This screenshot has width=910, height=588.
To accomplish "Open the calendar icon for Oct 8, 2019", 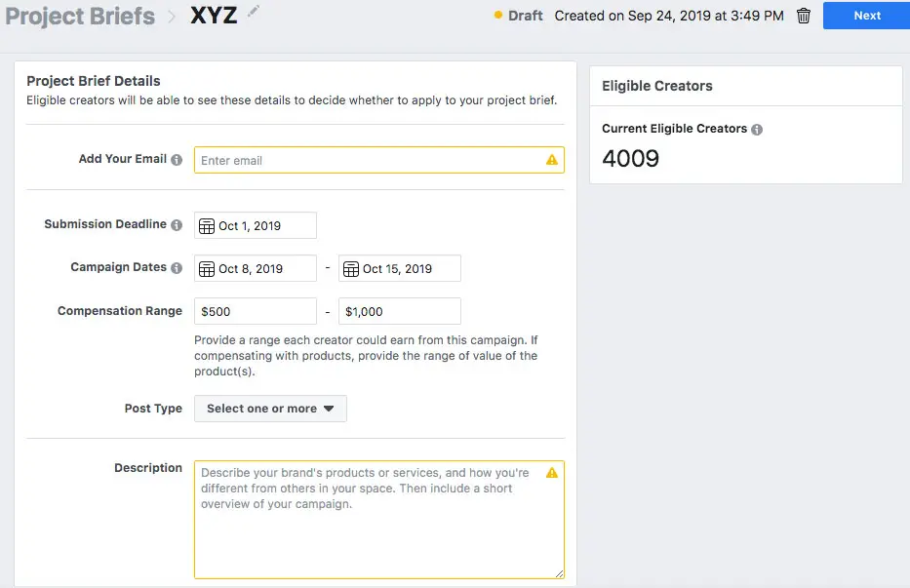I will [x=207, y=269].
